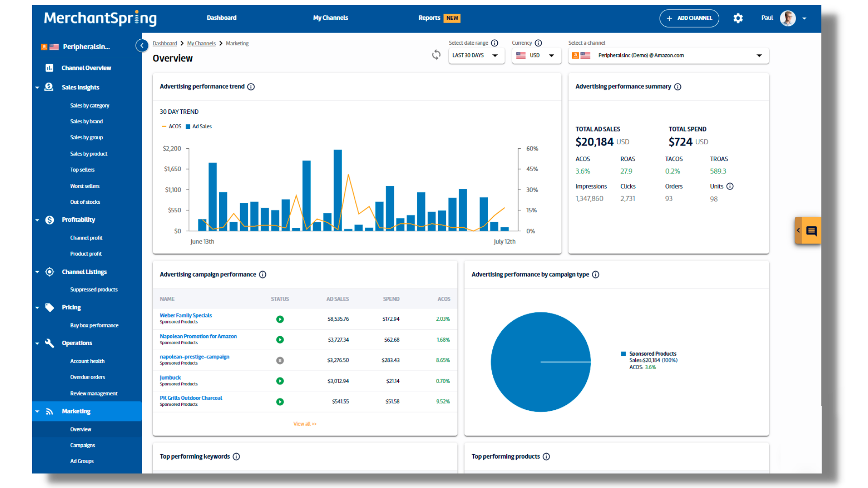Image resolution: width=868 pixels, height=488 pixels.
Task: Click the blue pie chart slice
Action: (541, 362)
